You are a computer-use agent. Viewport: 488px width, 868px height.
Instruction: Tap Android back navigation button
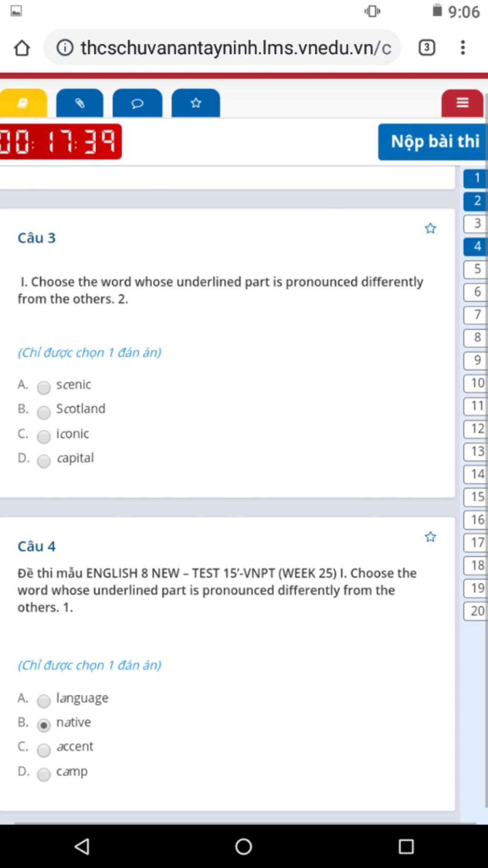(82, 846)
